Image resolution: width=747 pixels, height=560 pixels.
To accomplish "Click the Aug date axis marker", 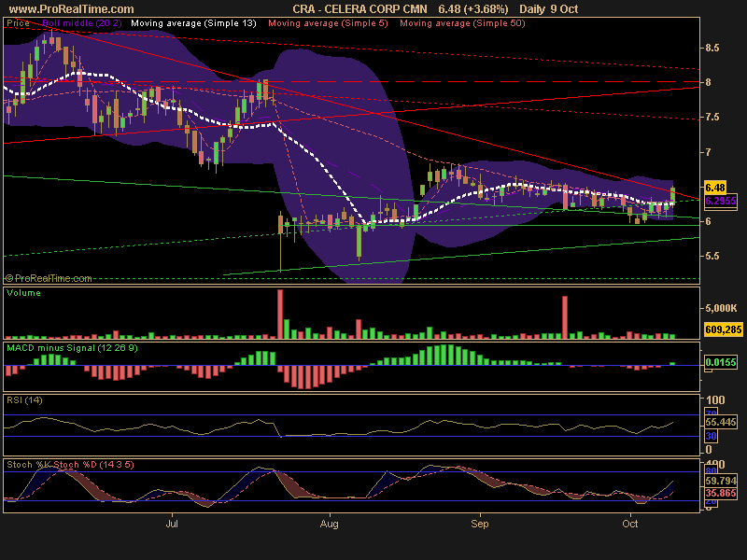I will (330, 524).
